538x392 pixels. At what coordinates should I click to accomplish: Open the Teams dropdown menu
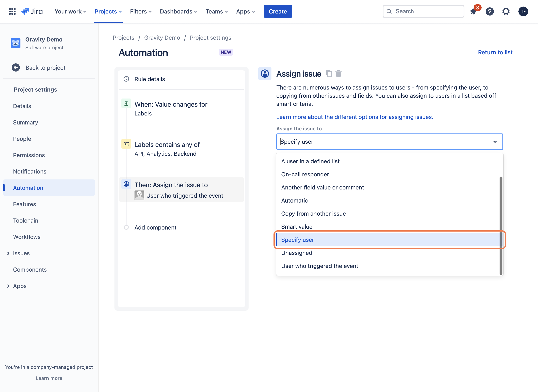(x=217, y=11)
